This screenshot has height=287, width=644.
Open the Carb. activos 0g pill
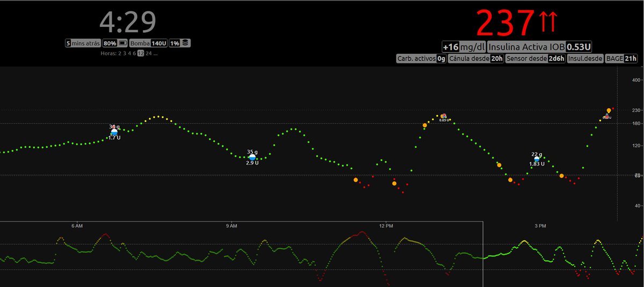[x=421, y=59]
